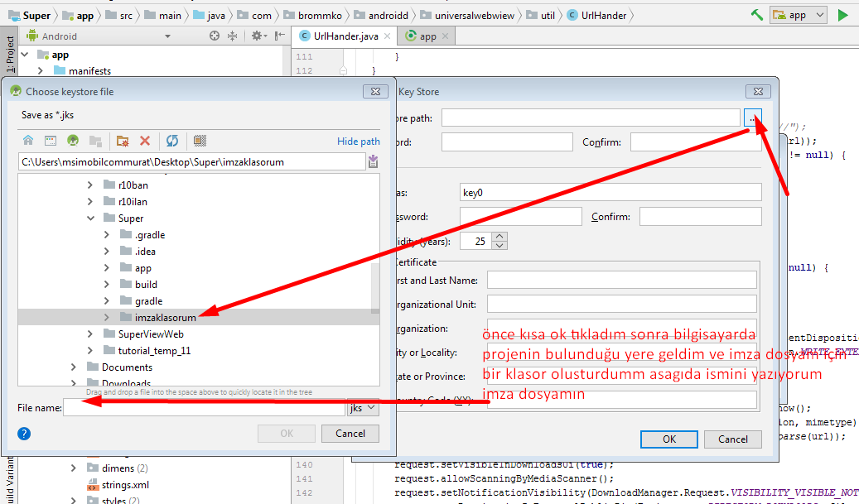Expand the build folder in chooser
859x504 pixels.
click(106, 284)
